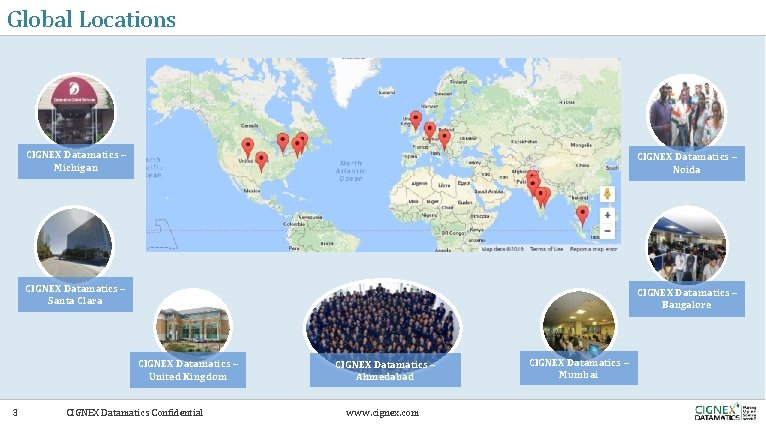Click the 'CIGNEX Datamatics – Noida' label
Screen dimensions: 766x425
coord(687,163)
